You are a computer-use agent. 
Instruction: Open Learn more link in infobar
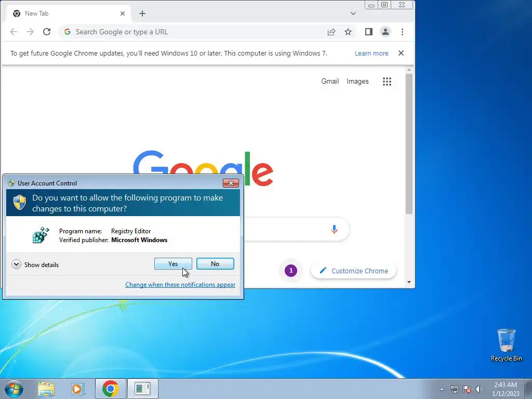pyautogui.click(x=371, y=54)
